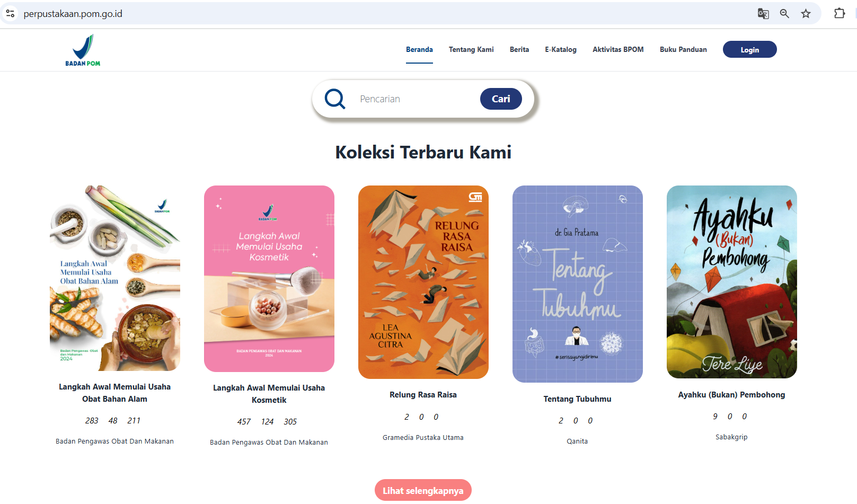This screenshot has height=504, width=857.
Task: Open Relung Rasa Raisa book cover
Action: pyautogui.click(x=423, y=282)
